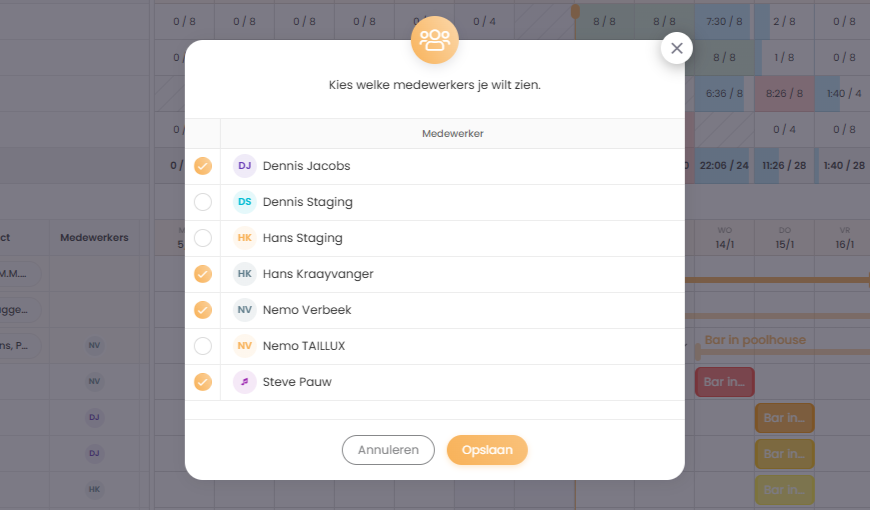Close the employee selection dialog

coord(677,48)
